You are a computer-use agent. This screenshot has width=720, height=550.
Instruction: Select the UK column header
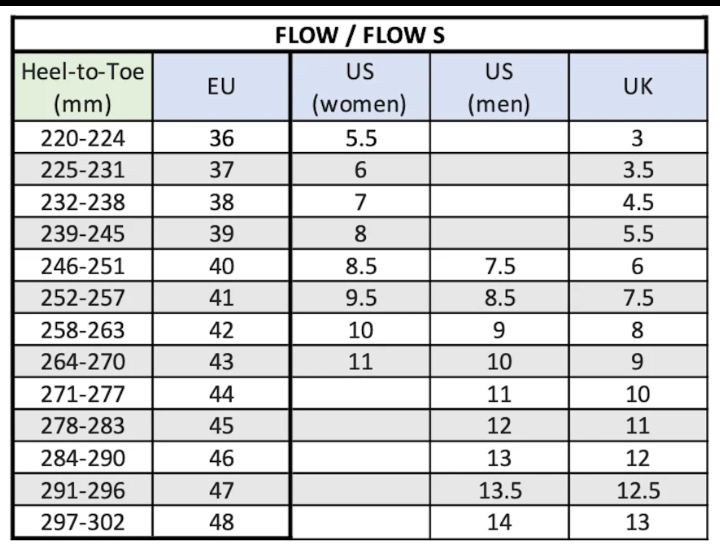tap(637, 87)
